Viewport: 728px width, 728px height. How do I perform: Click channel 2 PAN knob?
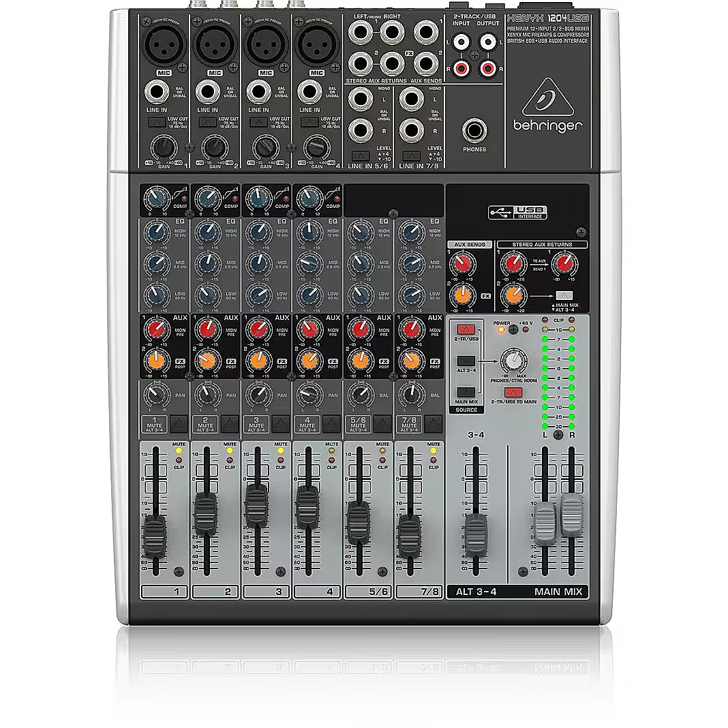point(207,394)
